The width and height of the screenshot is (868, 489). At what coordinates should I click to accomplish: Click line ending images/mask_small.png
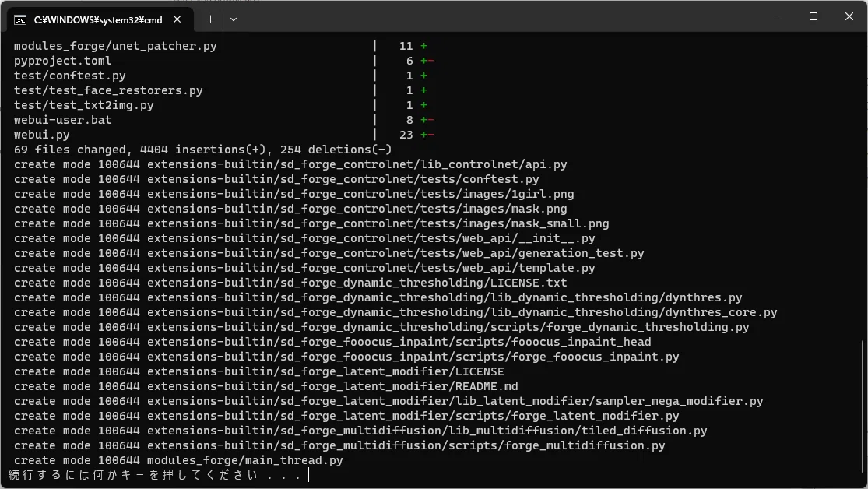click(311, 223)
